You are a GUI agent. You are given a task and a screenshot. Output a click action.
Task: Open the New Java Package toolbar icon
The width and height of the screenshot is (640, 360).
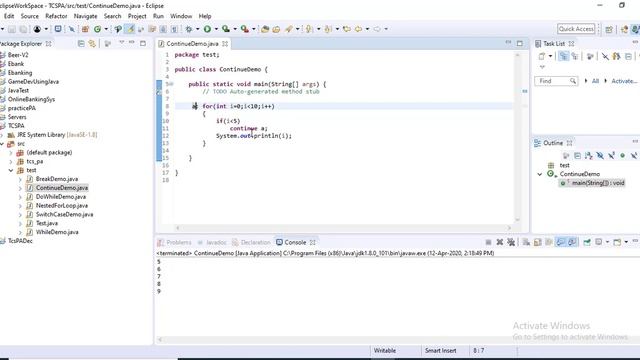[x=85, y=29]
